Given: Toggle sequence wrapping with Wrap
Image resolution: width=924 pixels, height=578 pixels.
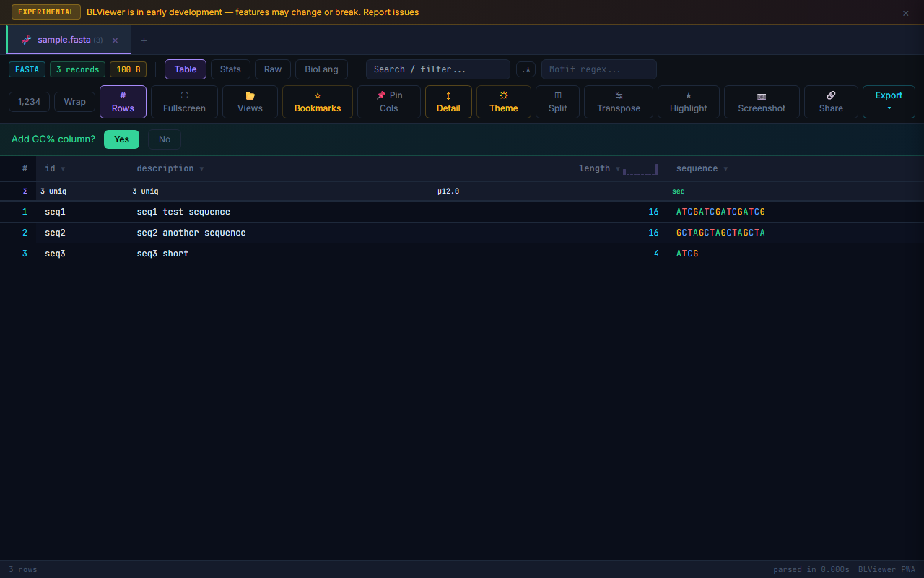Looking at the screenshot, I should 74,102.
